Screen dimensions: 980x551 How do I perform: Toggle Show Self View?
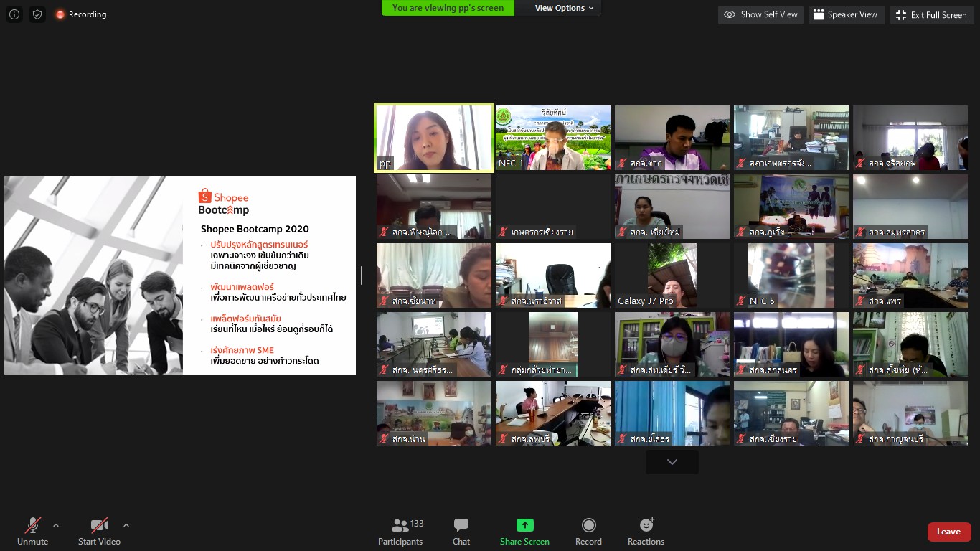761,14
